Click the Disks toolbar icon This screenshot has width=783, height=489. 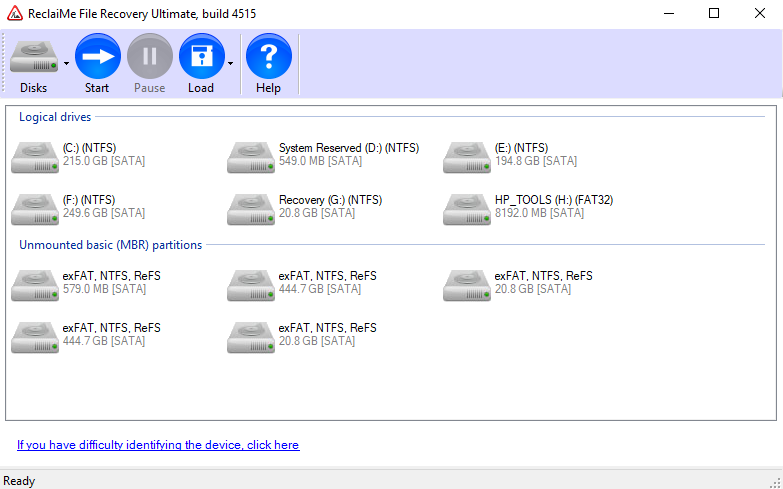pyautogui.click(x=33, y=56)
